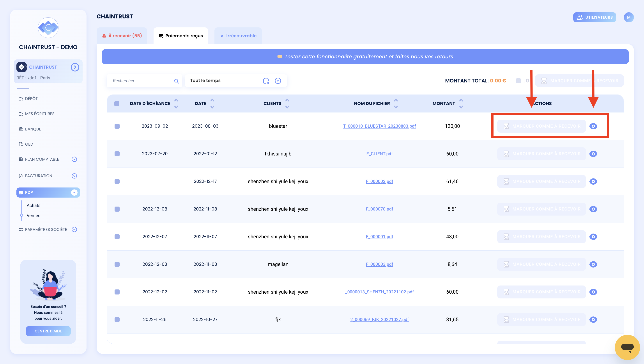
Task: Open Ventes under PDP
Action: (x=34, y=216)
